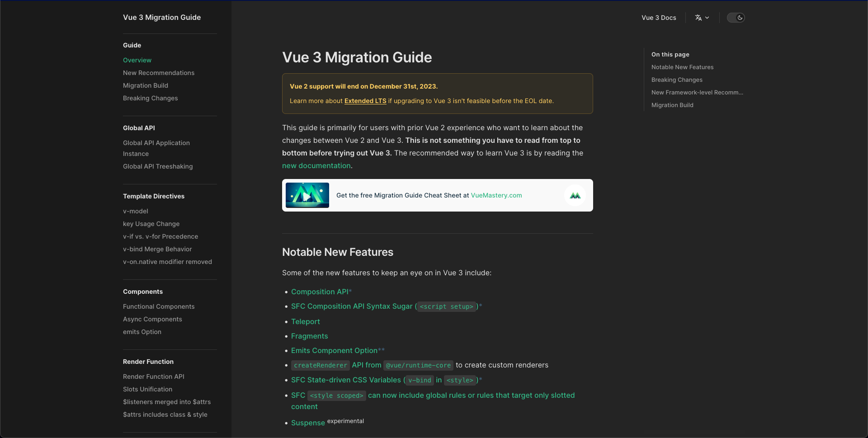The image size is (868, 438).
Task: Click the VueMastery video thumbnail
Action: (307, 195)
